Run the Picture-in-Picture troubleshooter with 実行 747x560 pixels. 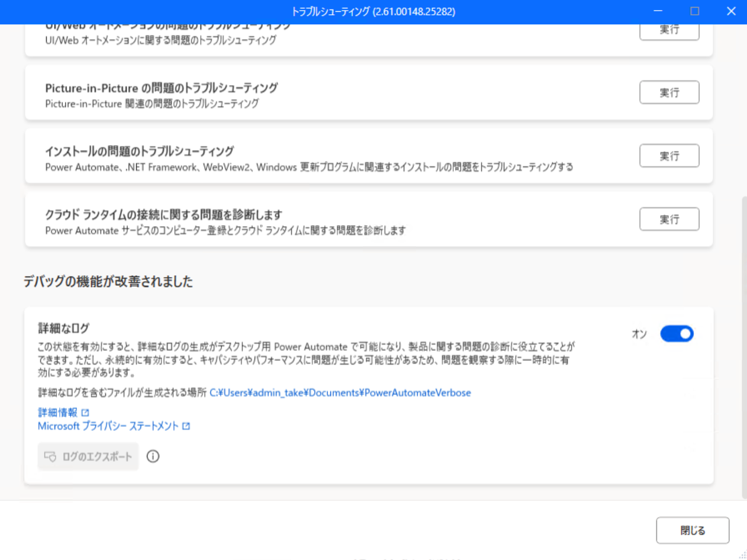click(669, 92)
